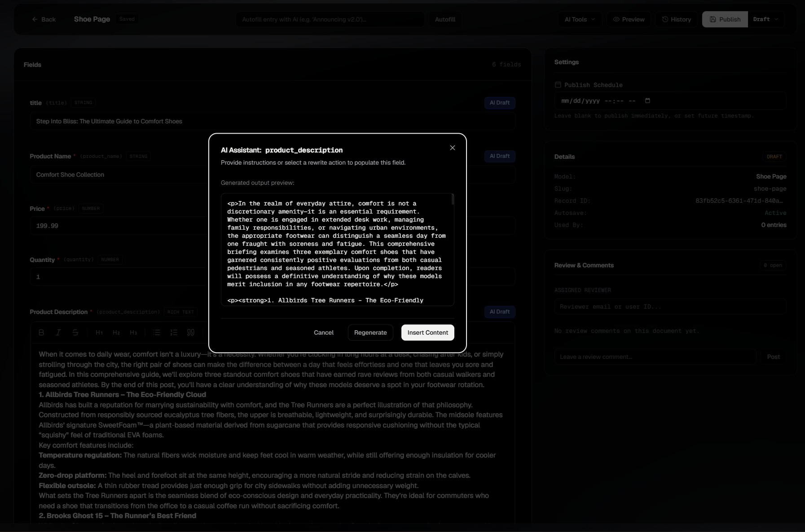
Task: Regenerate the AI output
Action: point(370,332)
